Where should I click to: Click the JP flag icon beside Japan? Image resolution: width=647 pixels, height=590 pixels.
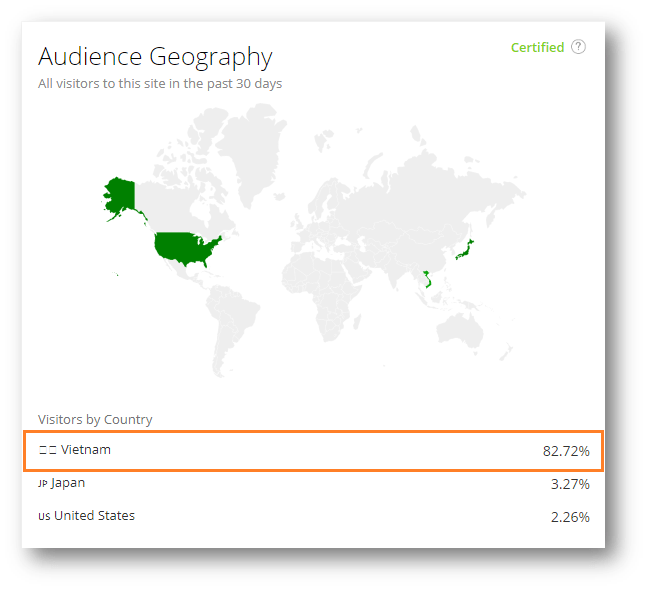coord(43,483)
